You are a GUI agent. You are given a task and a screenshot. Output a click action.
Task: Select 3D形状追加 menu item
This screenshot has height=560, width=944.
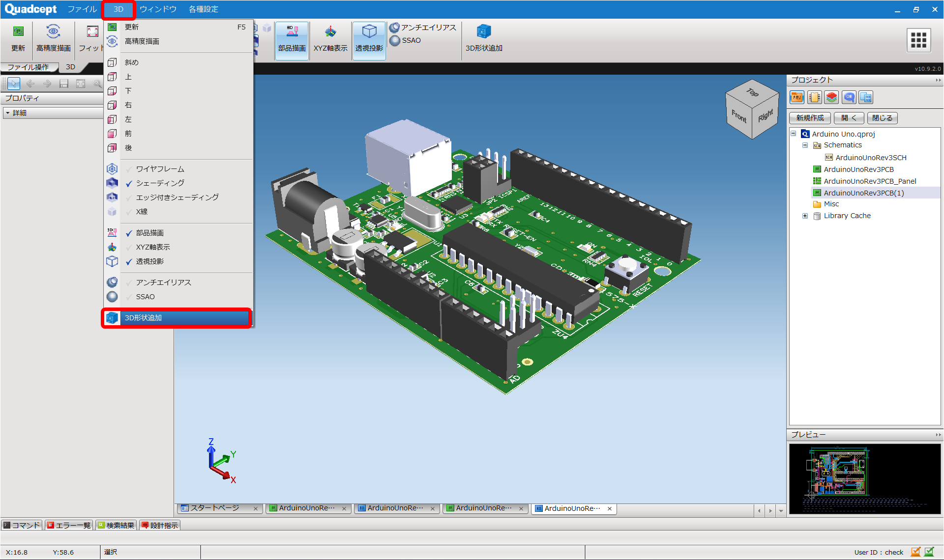pyautogui.click(x=143, y=318)
